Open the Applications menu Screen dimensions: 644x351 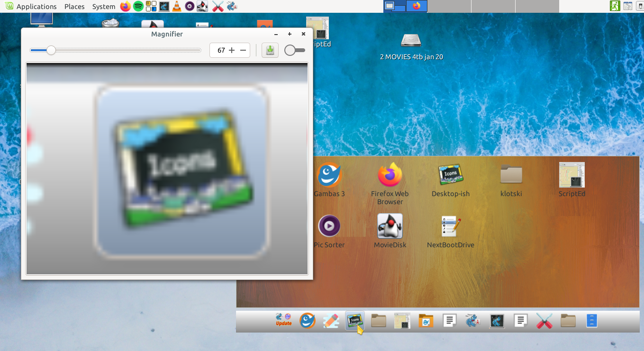tap(31, 7)
